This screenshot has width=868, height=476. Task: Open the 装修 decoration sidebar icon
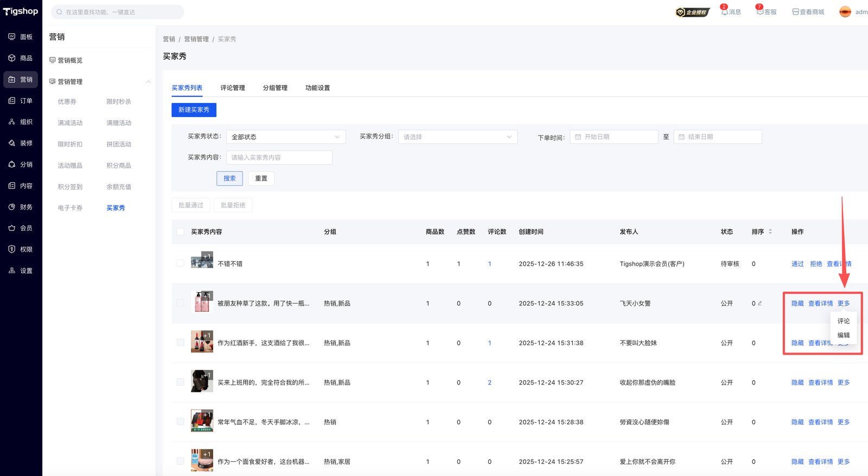(12, 143)
